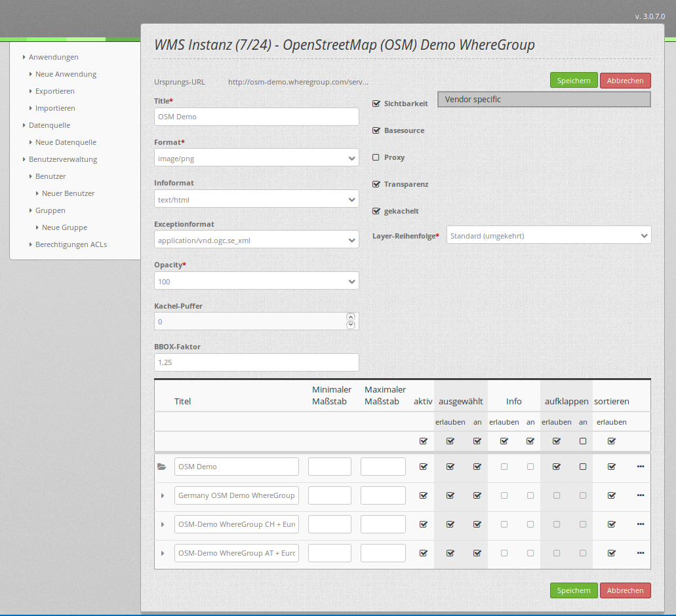Viewport: 676px width, 616px height.
Task: Click the BBOX-Faktor input field
Action: [x=256, y=362]
